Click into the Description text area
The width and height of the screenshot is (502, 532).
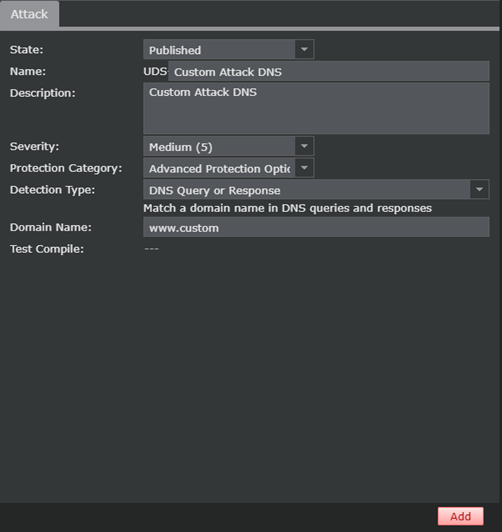coord(316,109)
